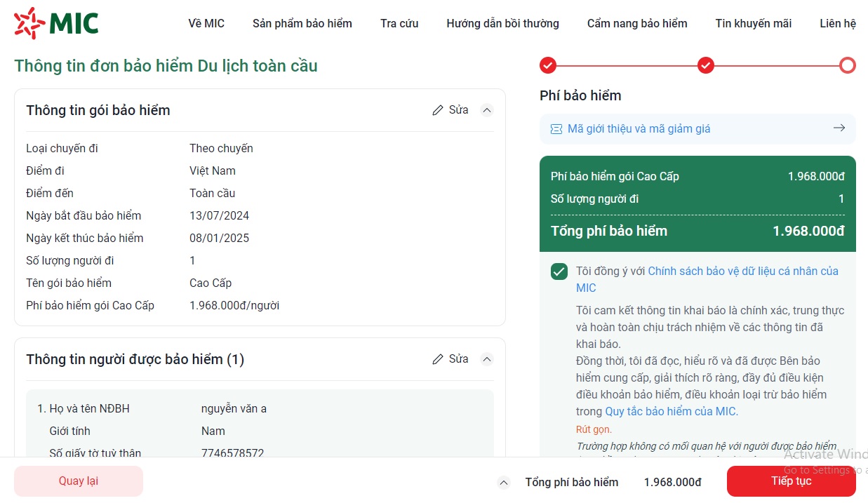Open the Sản phẩm bảo hiểm menu
Viewport: 868px width, 503px height.
point(302,24)
